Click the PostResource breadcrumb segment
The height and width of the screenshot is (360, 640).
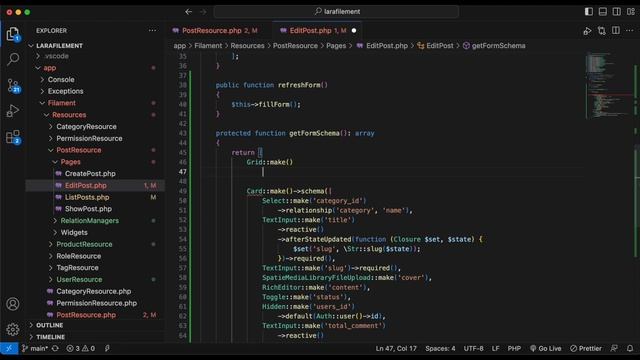click(x=295, y=46)
